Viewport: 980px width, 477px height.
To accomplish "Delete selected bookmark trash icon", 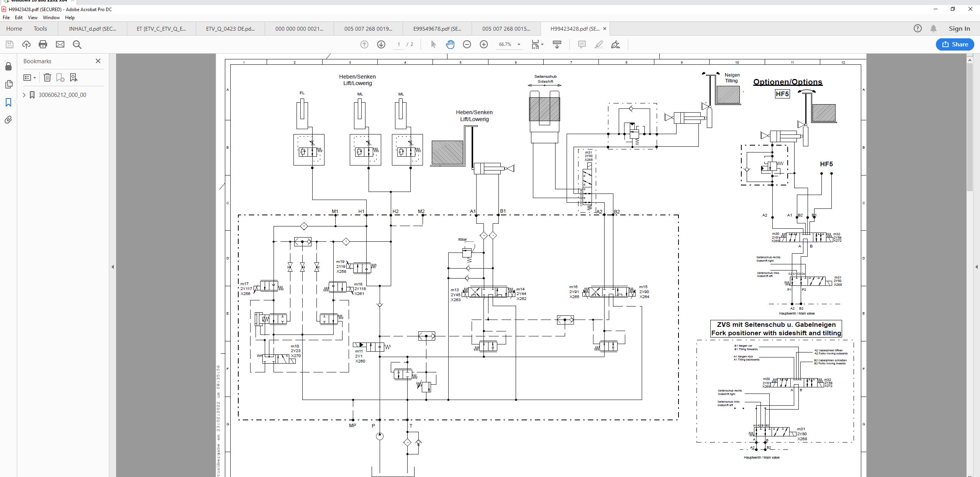I will tap(47, 78).
